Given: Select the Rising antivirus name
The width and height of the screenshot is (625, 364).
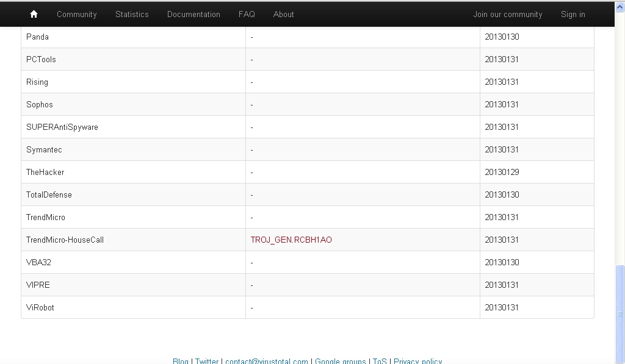Looking at the screenshot, I should 37,82.
